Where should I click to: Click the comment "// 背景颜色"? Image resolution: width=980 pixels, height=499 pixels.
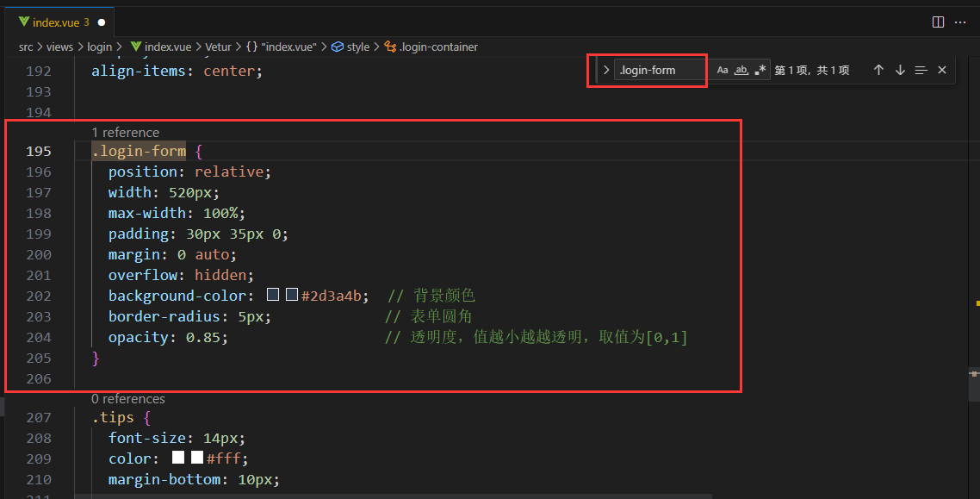[431, 295]
